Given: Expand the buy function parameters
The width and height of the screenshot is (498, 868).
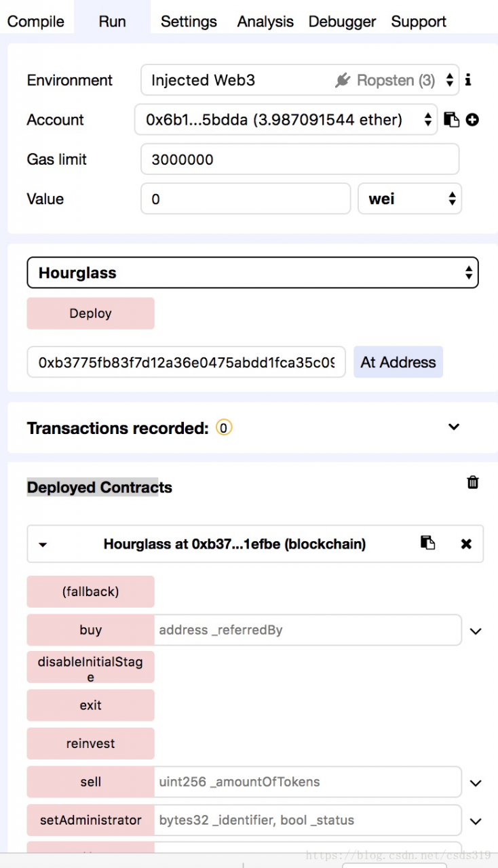Looking at the screenshot, I should click(476, 631).
